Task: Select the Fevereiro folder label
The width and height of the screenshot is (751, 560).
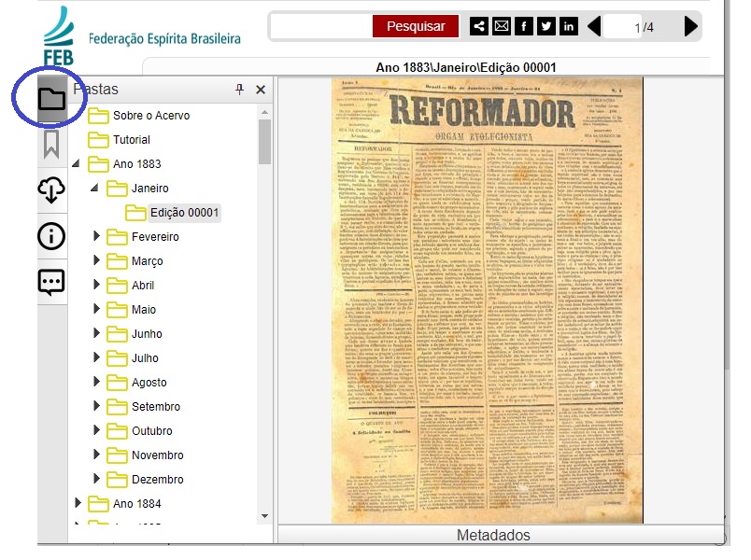Action: pos(155,237)
